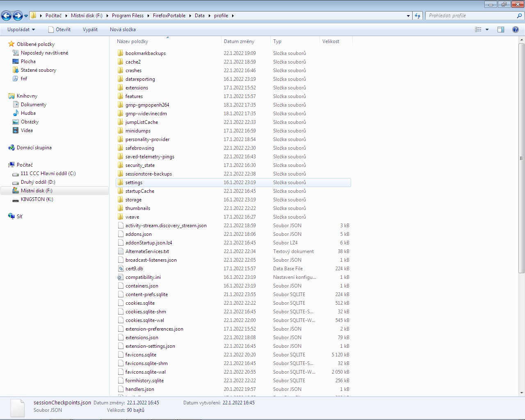Viewport: 525px width, 420px height.
Task: Open the Help question mark icon
Action: pos(516,30)
